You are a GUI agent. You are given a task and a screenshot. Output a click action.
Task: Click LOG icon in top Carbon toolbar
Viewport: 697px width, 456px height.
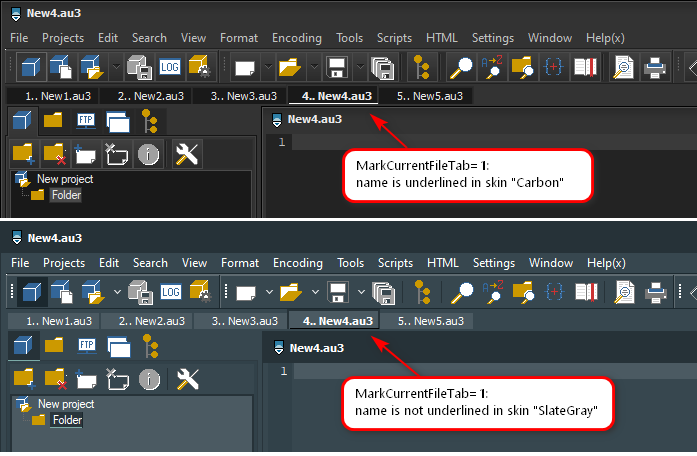(170, 67)
